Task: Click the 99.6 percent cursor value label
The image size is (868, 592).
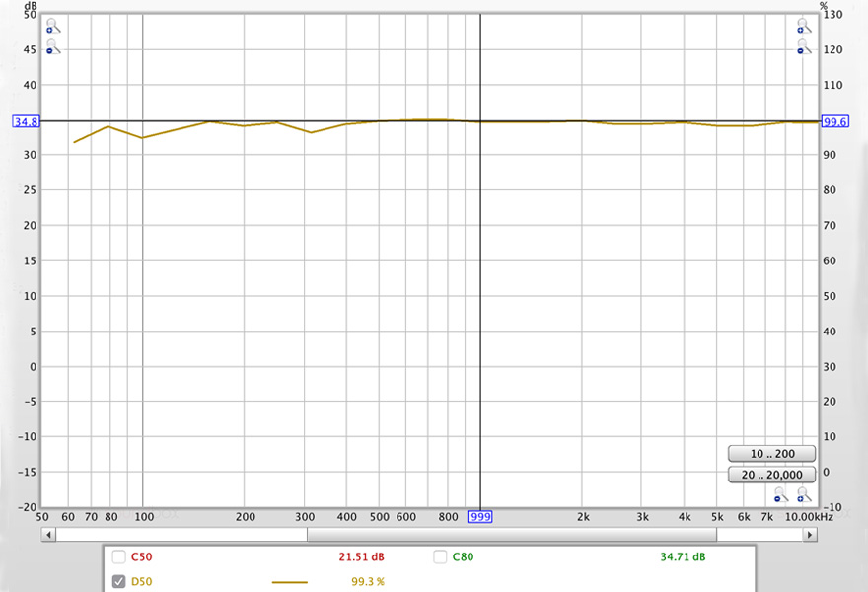Action: [x=835, y=121]
